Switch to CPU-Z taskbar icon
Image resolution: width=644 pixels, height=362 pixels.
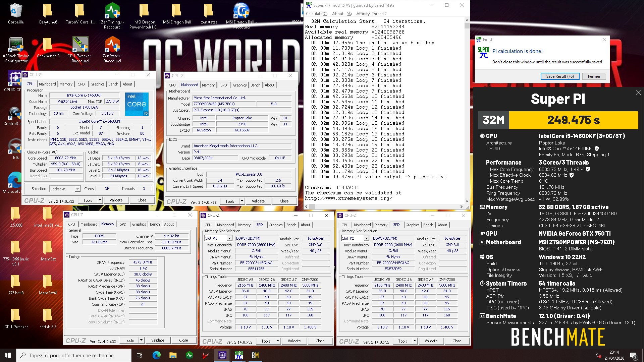pyautogui.click(x=222, y=355)
